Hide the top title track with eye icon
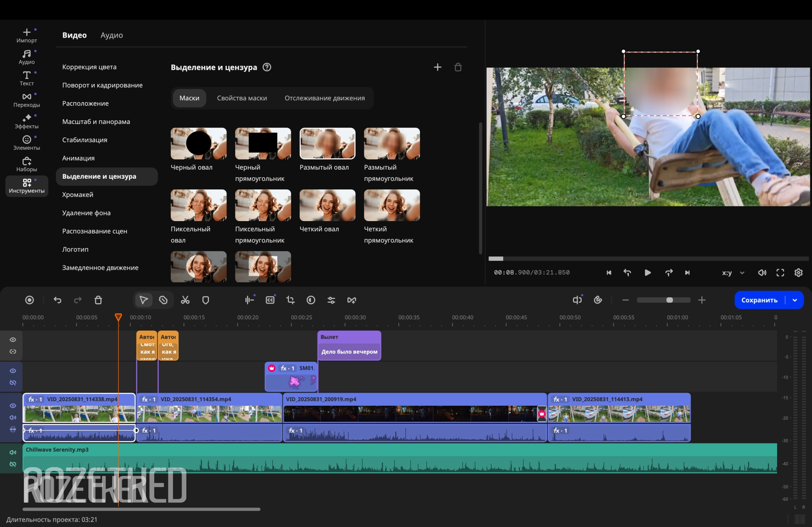812x527 pixels. point(13,340)
